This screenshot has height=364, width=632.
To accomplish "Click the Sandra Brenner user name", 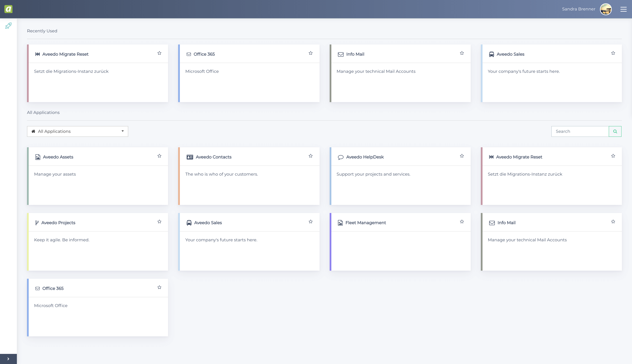I will [x=579, y=9].
